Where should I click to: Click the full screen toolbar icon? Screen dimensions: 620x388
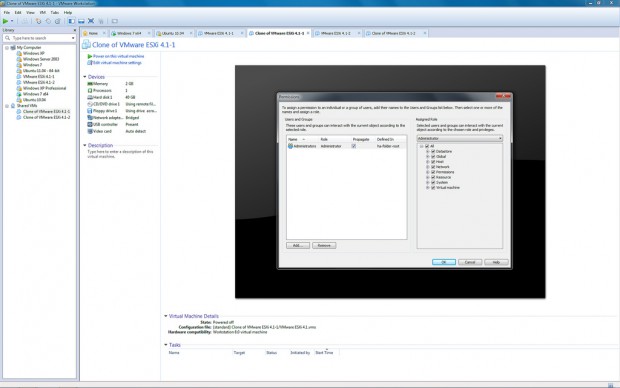(x=91, y=21)
